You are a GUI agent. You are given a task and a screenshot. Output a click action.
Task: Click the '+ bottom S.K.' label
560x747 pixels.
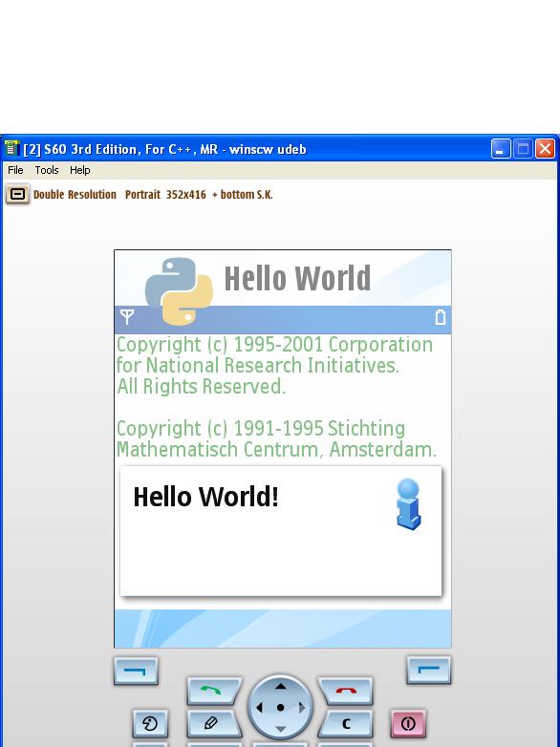242,194
